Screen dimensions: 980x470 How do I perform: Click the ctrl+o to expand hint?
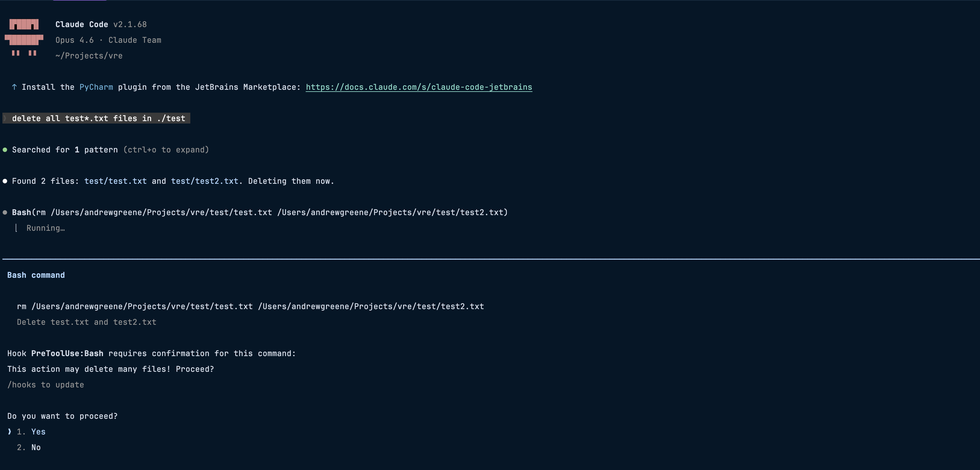click(166, 150)
